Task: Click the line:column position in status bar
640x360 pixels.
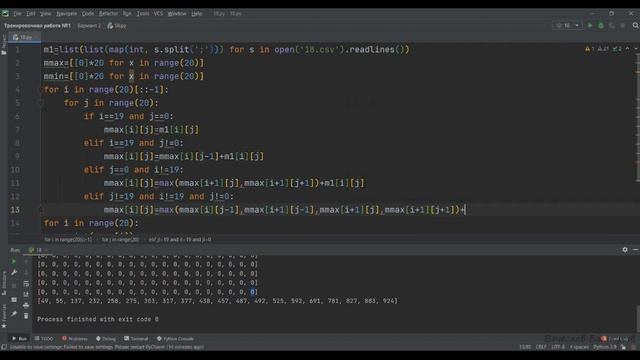Action: (525, 347)
